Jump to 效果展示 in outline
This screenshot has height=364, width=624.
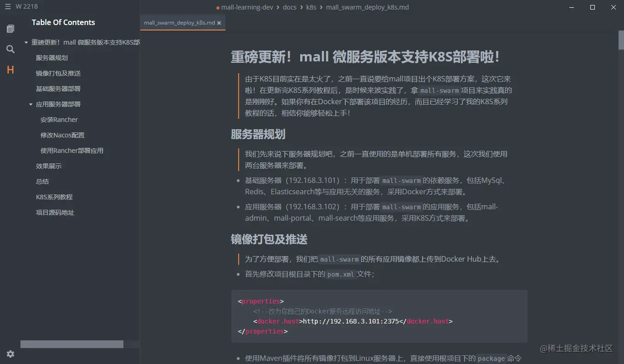49,166
